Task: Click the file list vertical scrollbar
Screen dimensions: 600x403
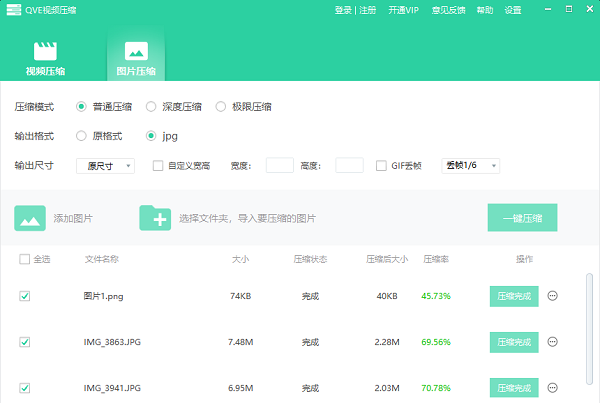Action: (x=587, y=330)
